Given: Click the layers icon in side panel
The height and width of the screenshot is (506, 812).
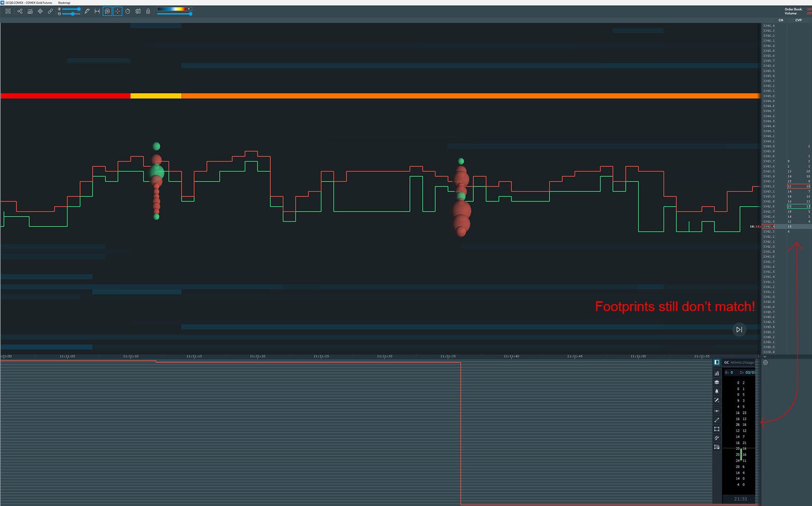Looking at the screenshot, I should 716,382.
